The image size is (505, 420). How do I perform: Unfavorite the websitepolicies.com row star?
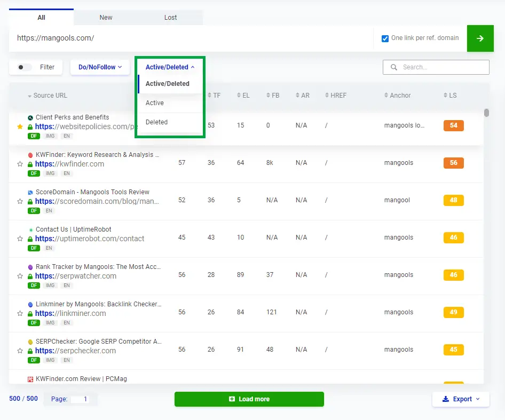click(x=20, y=126)
